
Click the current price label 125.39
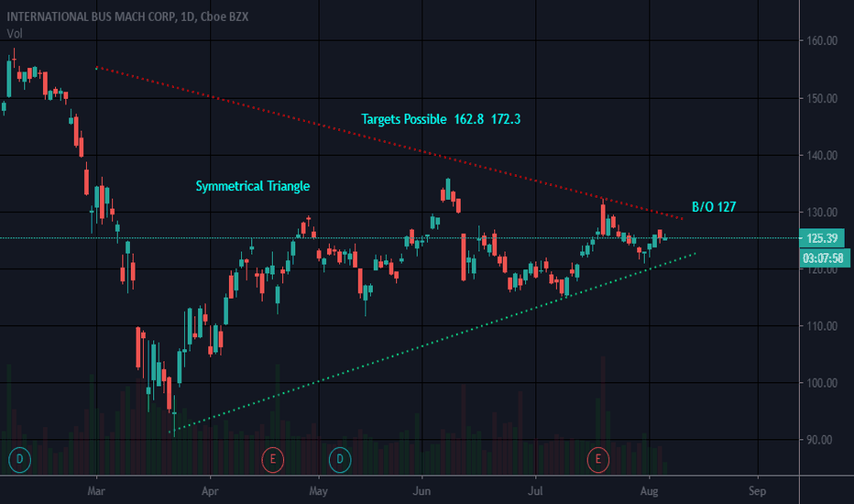click(822, 238)
